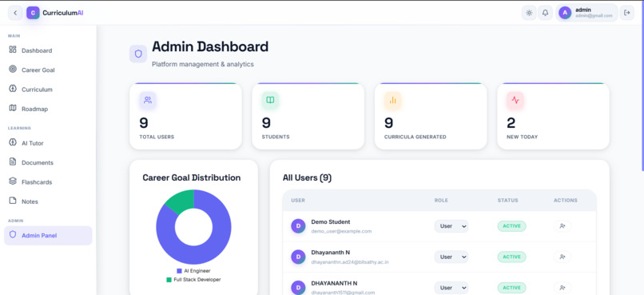Open the Notes section

click(48, 201)
